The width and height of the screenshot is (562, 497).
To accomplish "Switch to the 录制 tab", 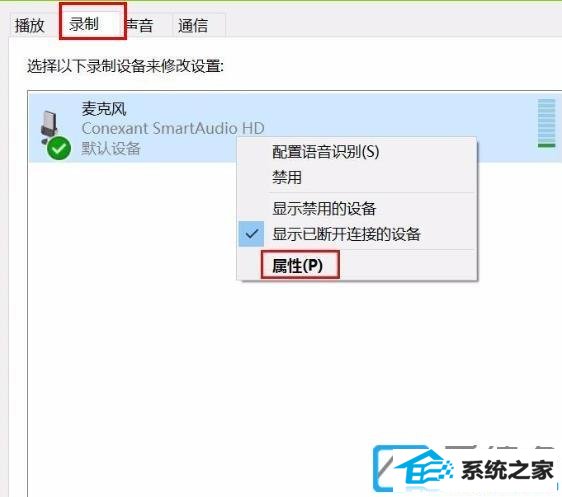I will click(x=84, y=24).
